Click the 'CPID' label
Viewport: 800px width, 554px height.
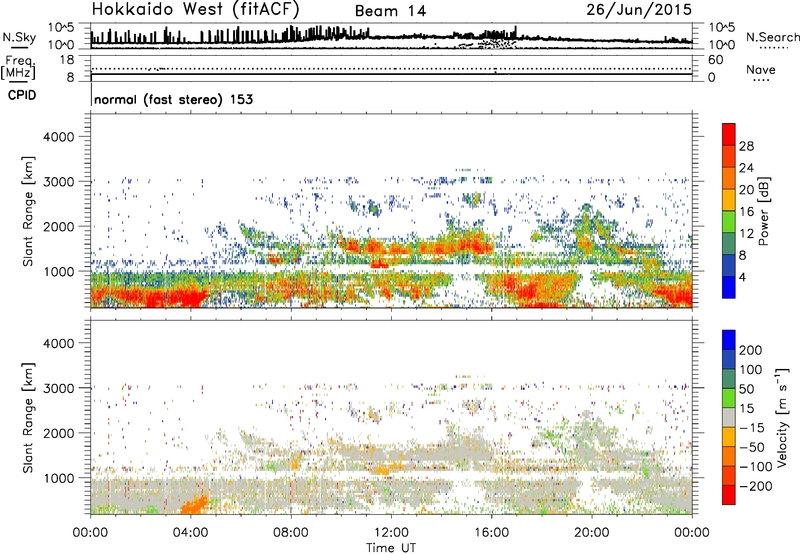22,95
